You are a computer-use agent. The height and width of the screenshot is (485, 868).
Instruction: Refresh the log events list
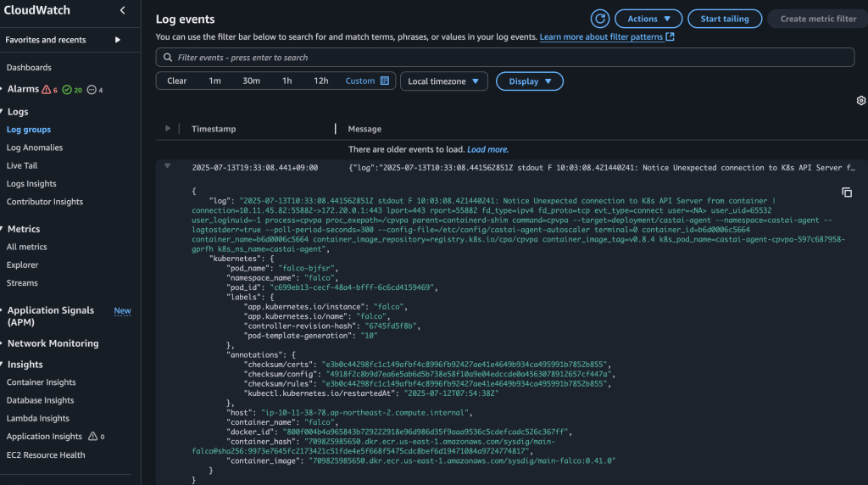coord(599,19)
